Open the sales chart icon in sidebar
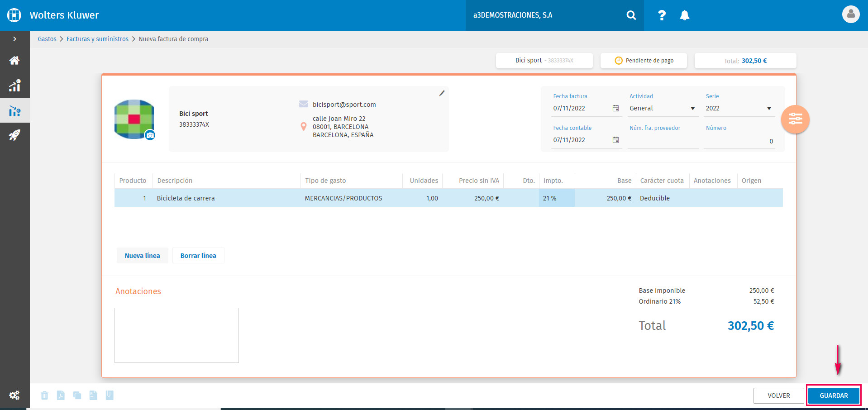This screenshot has width=868, height=410. [x=14, y=86]
